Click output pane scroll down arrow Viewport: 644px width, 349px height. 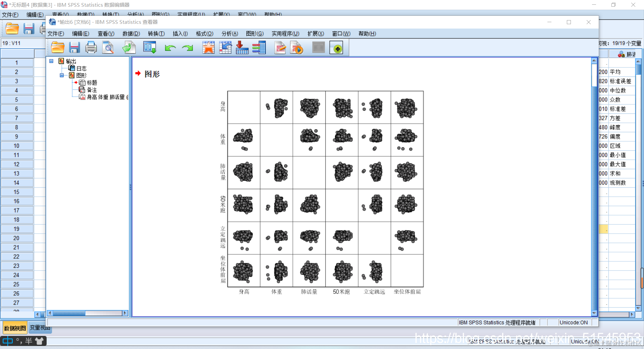[594, 313]
